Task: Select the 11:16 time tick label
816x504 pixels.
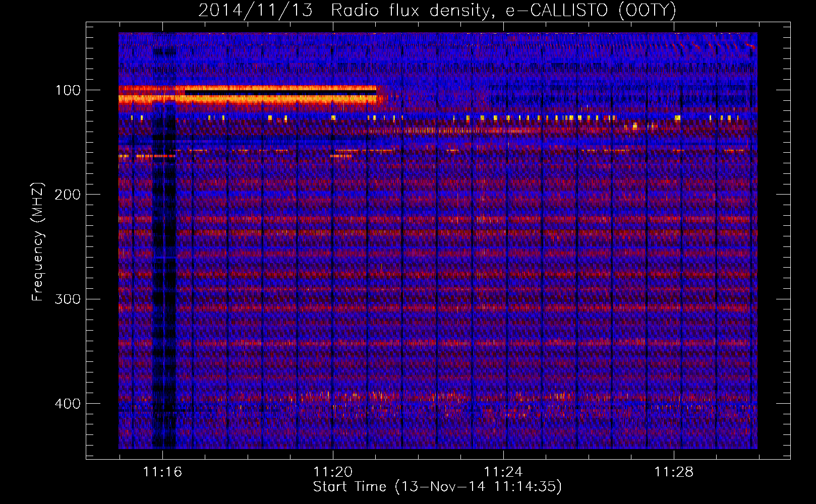Action: coord(162,472)
